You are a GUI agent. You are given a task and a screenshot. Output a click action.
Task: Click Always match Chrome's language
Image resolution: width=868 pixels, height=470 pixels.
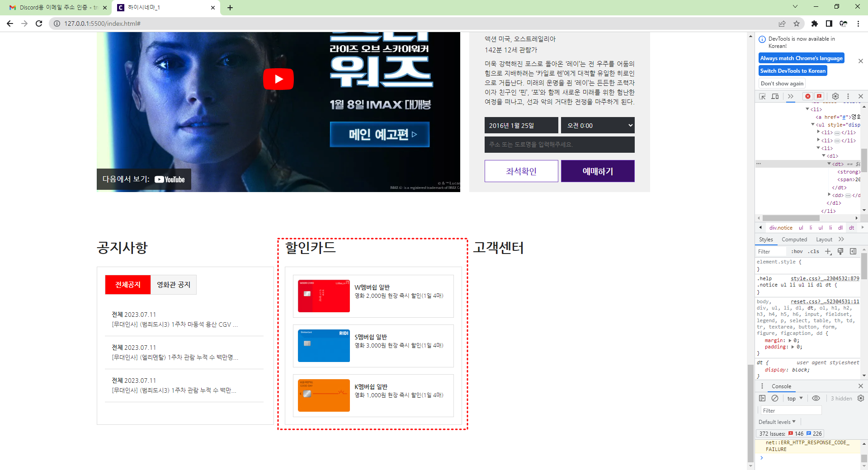[x=801, y=58]
